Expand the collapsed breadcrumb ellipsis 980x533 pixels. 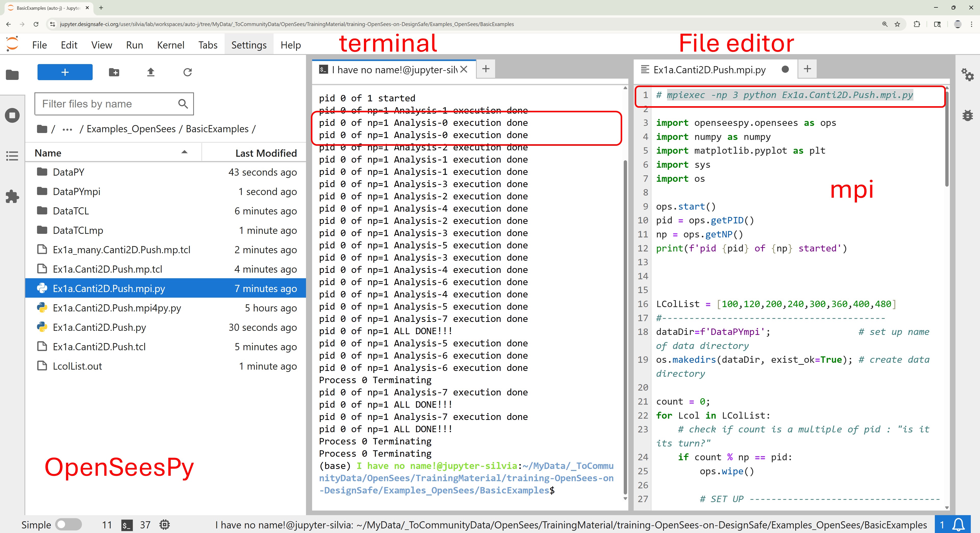pos(67,129)
